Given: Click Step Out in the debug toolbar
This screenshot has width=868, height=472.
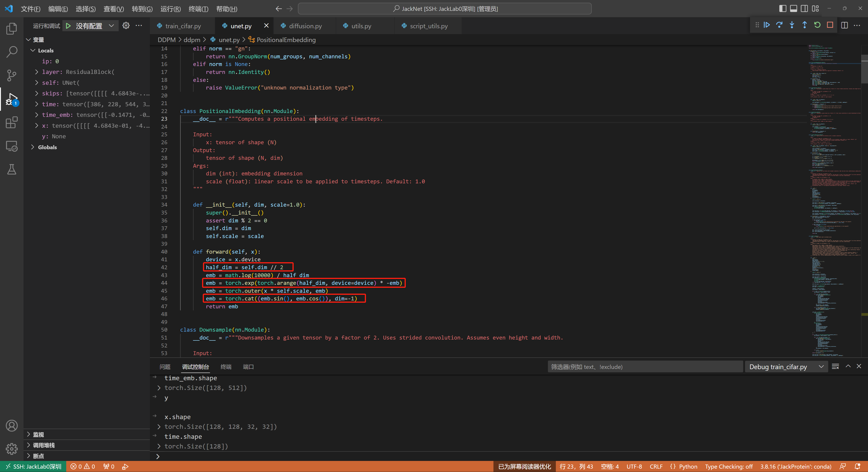Looking at the screenshot, I should [805, 25].
